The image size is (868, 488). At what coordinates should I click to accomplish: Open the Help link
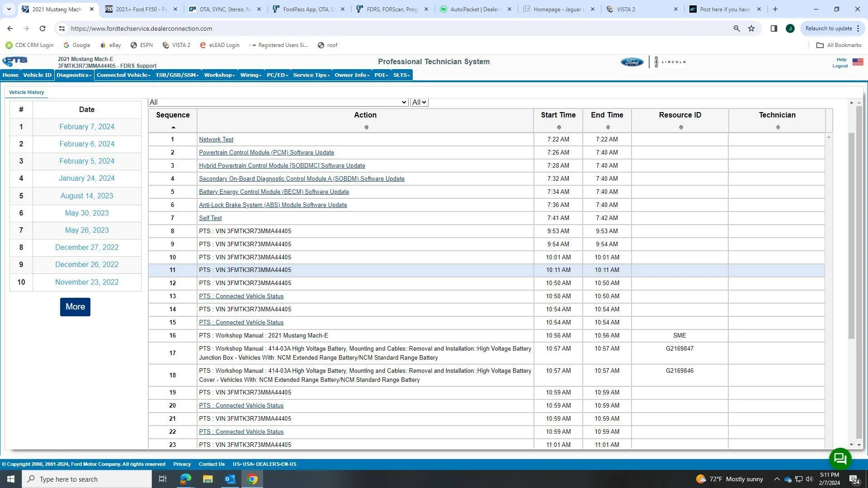[841, 60]
